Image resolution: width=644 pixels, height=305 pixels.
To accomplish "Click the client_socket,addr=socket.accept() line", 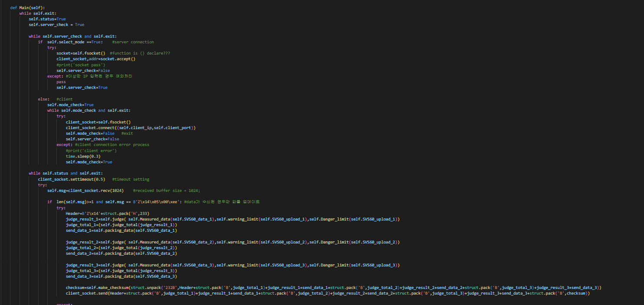I will (x=96, y=59).
